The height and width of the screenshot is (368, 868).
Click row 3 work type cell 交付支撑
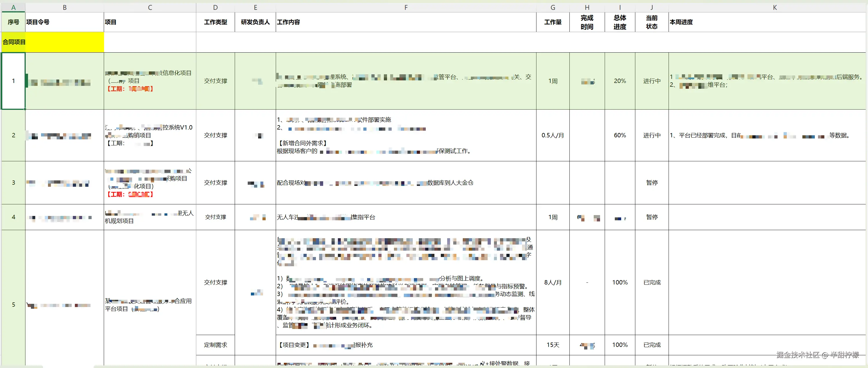[x=215, y=183]
